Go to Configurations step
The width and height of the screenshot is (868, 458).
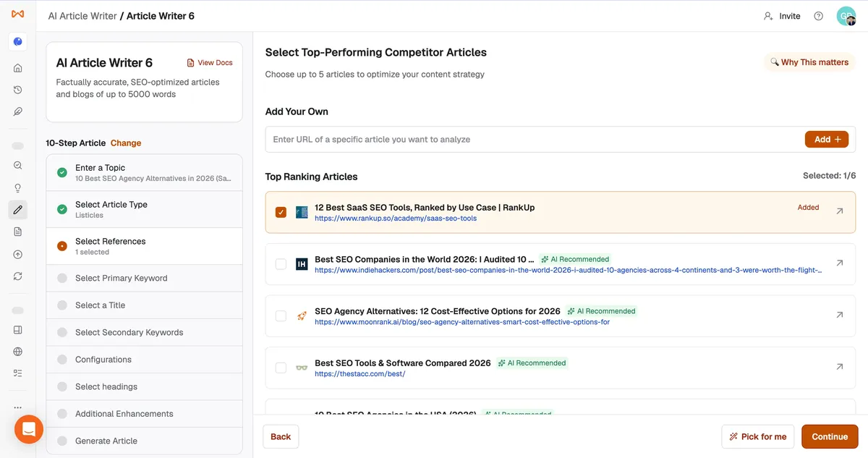click(144, 360)
